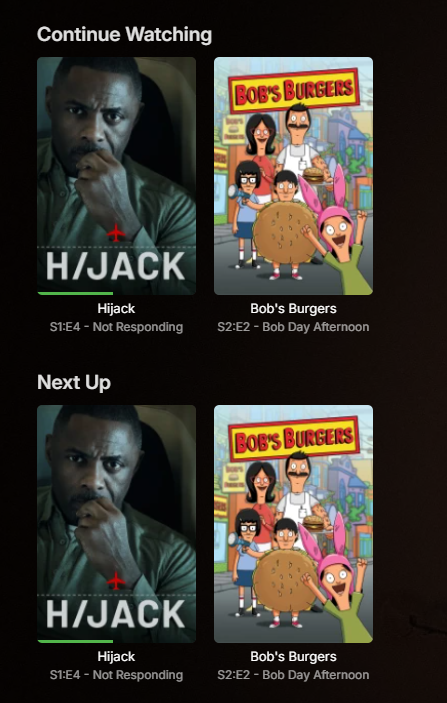Open episode S1:E4 - Not Responding in Continue Watching
This screenshot has width=447, height=703.
pos(116,327)
